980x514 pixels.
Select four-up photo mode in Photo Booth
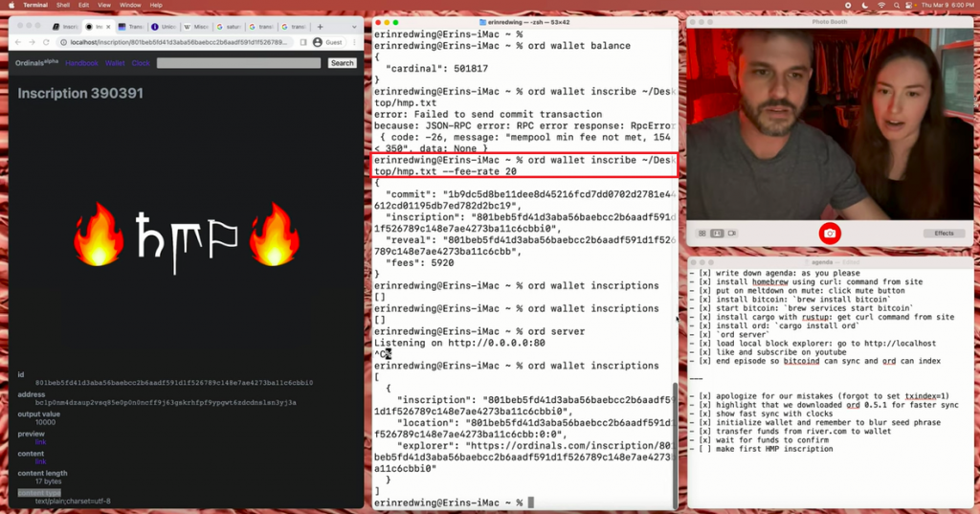[702, 233]
